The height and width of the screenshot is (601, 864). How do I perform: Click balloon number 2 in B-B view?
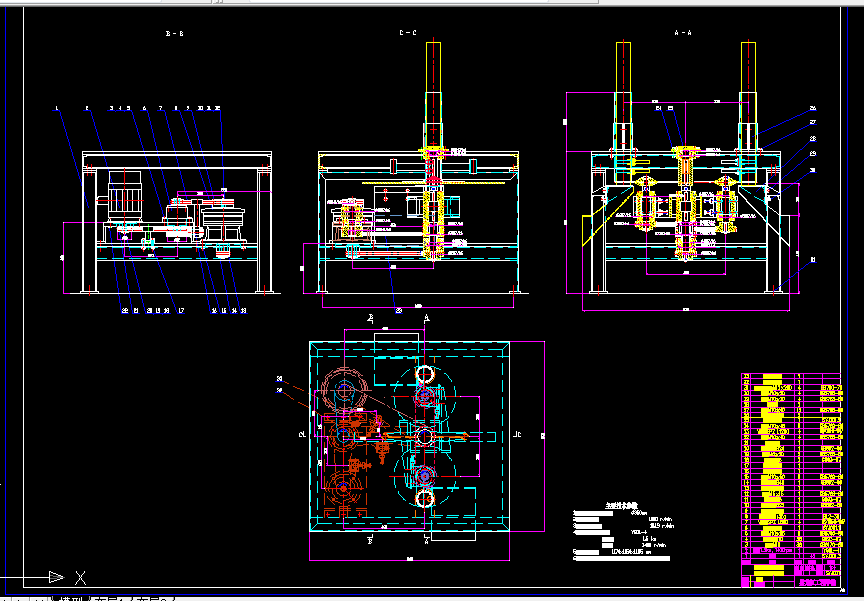tap(87, 109)
